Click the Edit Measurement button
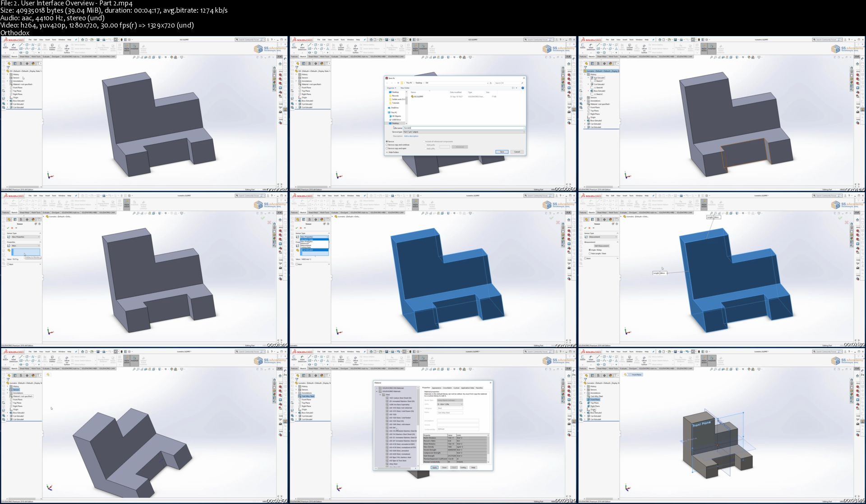This screenshot has width=866, height=504. point(601,246)
